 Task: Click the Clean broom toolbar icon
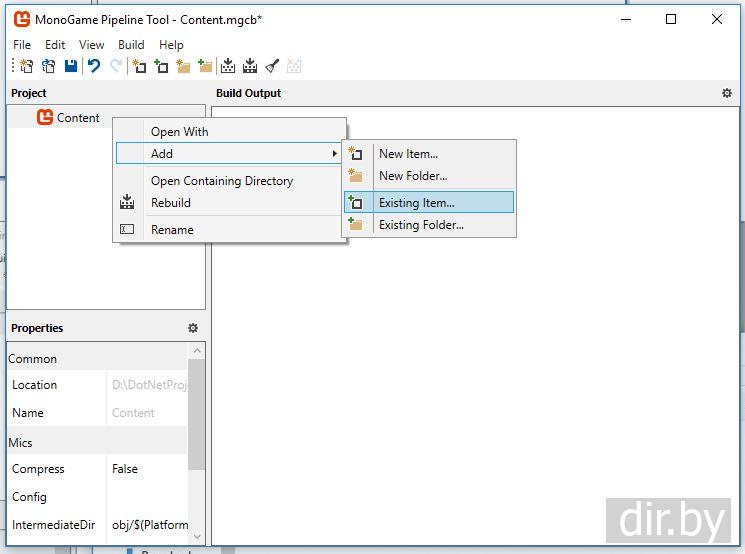point(272,66)
